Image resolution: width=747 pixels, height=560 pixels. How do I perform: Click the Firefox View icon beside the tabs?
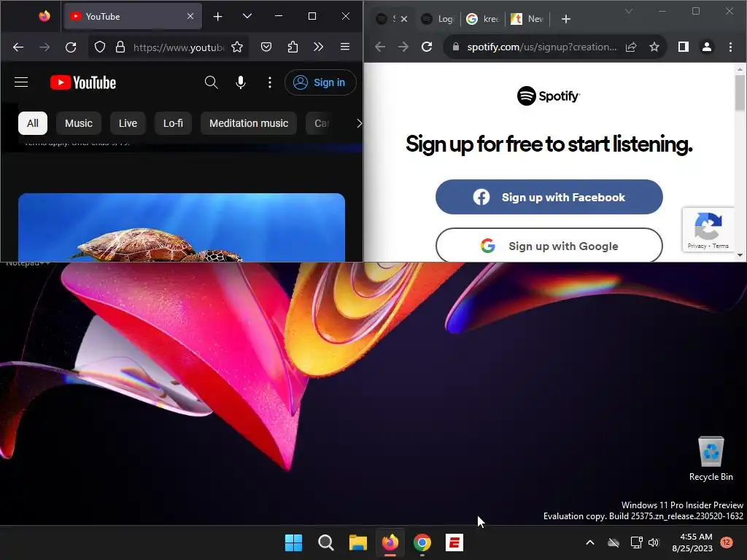click(x=44, y=16)
